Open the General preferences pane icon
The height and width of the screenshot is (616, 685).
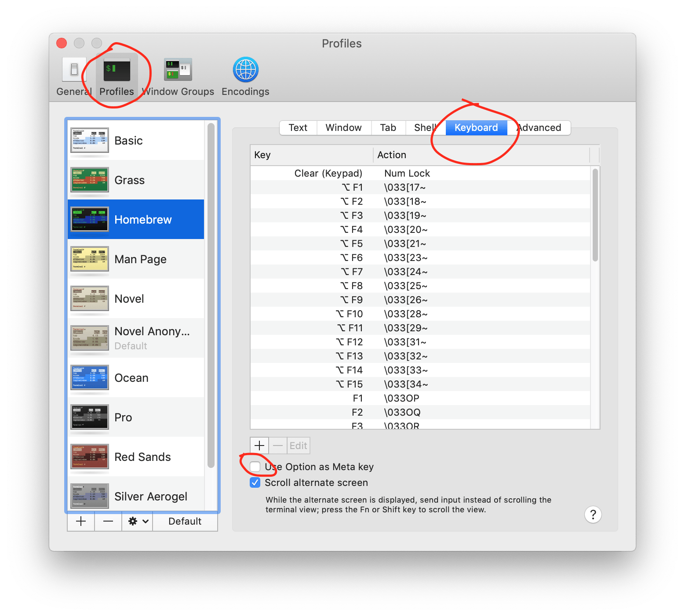click(x=74, y=70)
